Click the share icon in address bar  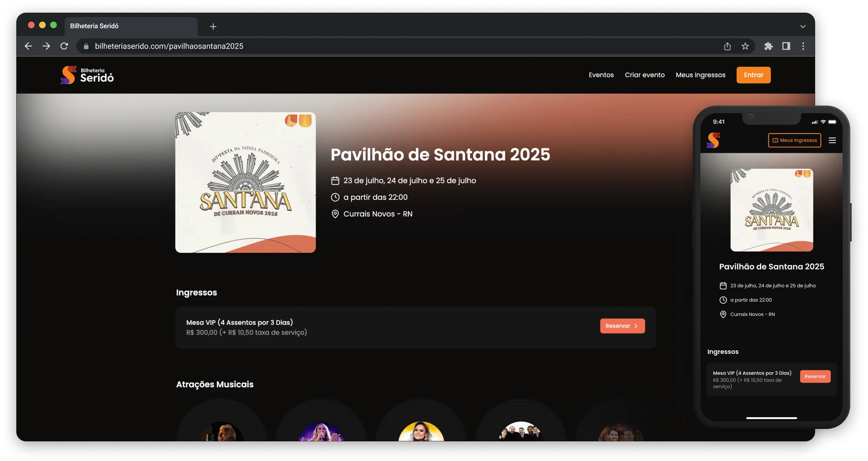click(727, 46)
